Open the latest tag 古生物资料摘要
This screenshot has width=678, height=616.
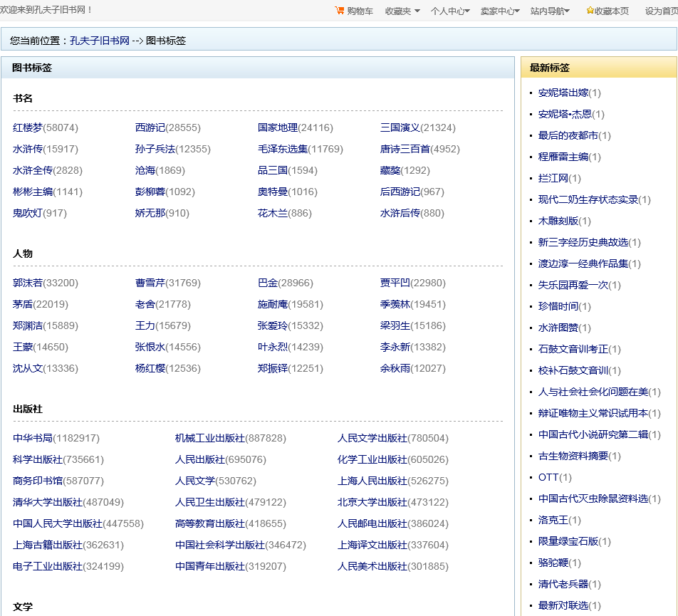[573, 456]
